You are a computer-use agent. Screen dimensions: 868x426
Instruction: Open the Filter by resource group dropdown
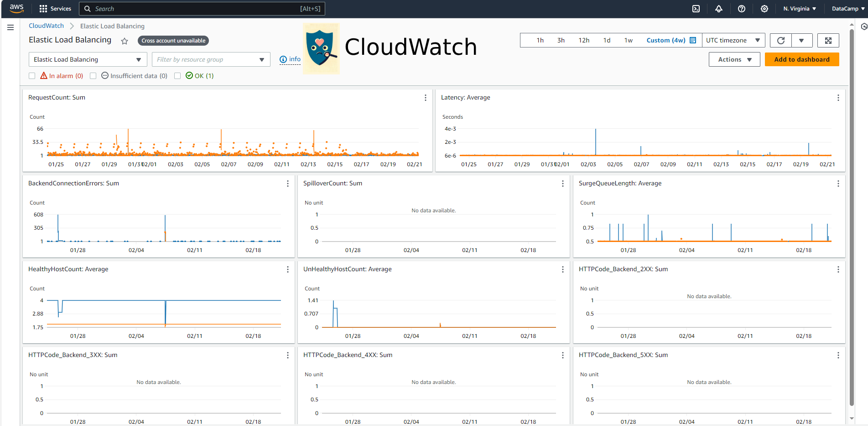[x=211, y=59]
